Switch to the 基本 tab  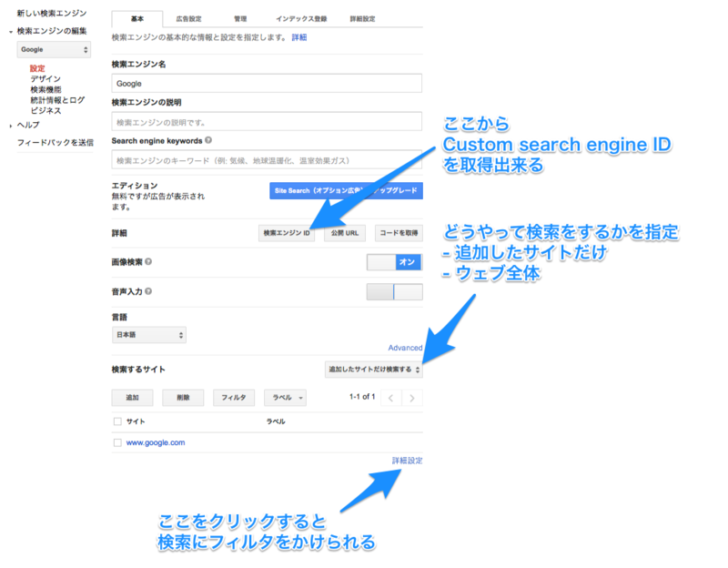(137, 19)
